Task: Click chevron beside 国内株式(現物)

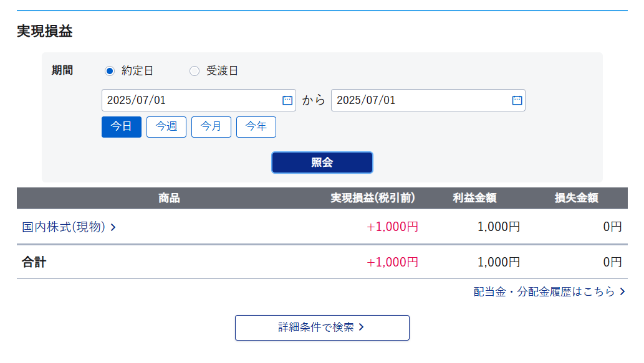Action: click(x=113, y=227)
